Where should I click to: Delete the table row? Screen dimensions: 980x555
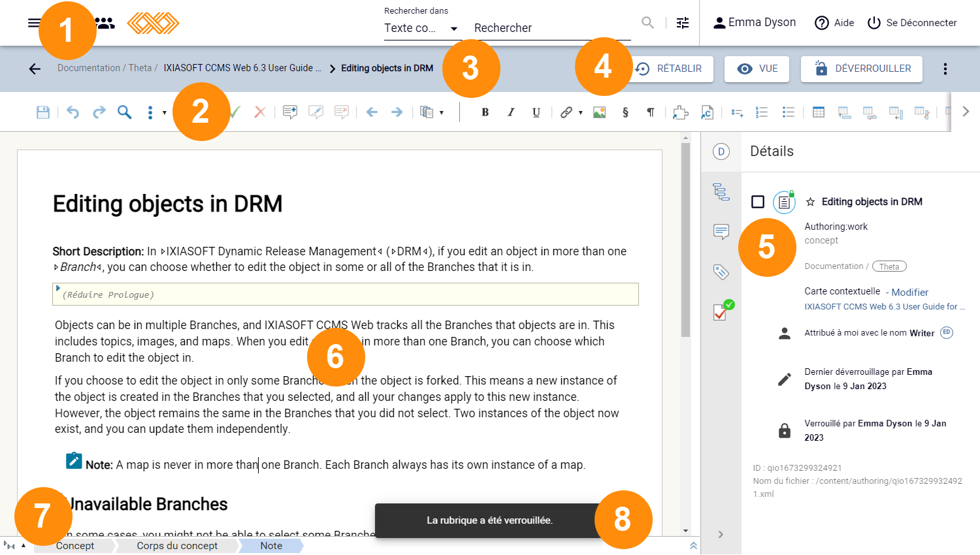(870, 112)
